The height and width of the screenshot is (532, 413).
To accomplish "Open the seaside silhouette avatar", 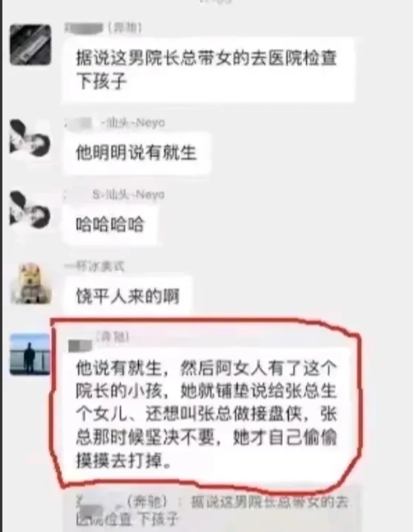I will (30, 354).
